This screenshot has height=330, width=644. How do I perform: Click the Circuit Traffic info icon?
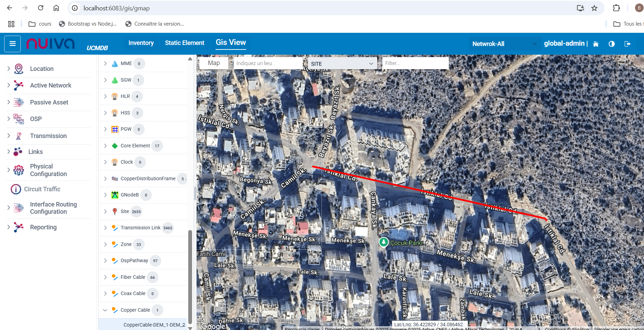point(16,189)
